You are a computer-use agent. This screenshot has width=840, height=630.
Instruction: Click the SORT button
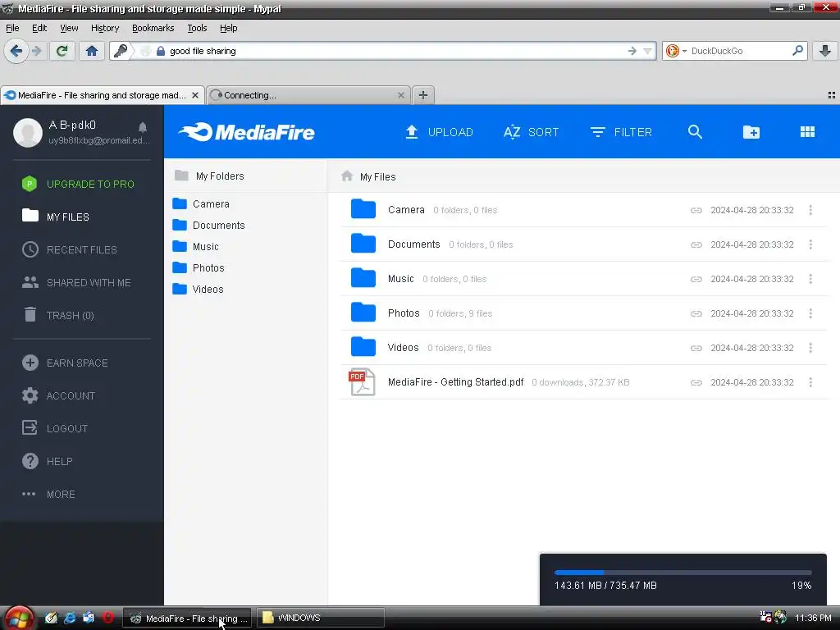point(532,132)
